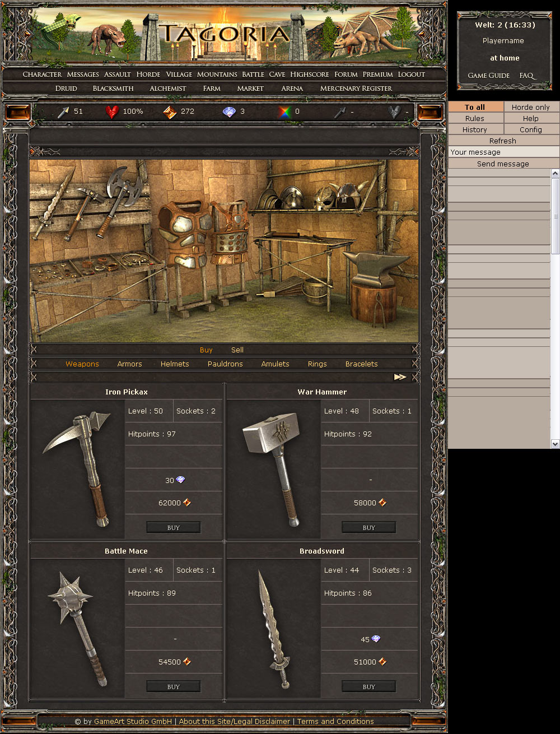Switch to the Buy tab
Image resolution: width=560 pixels, height=734 pixels.
(206, 350)
